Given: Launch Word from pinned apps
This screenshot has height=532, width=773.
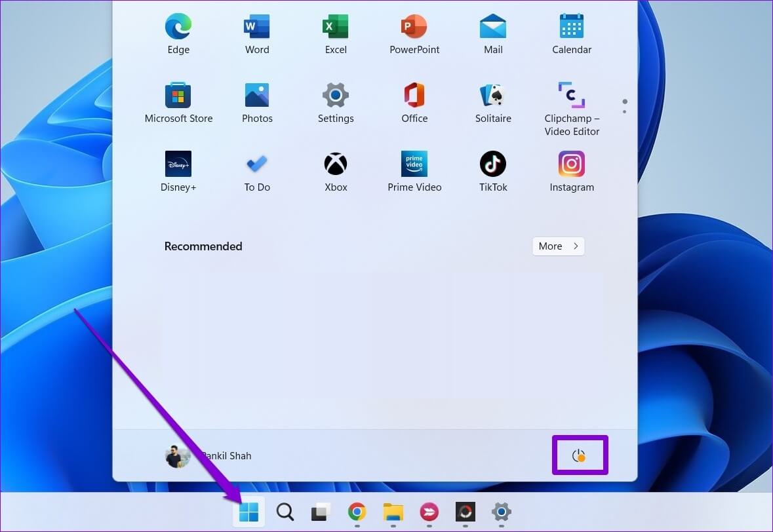Looking at the screenshot, I should 257,33.
